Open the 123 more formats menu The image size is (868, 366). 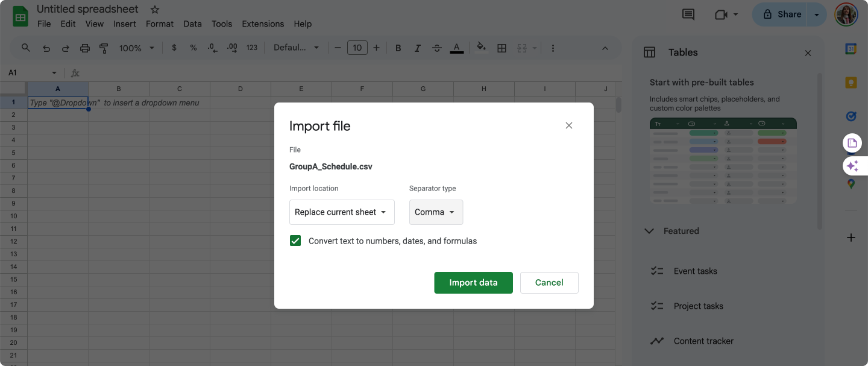point(252,48)
